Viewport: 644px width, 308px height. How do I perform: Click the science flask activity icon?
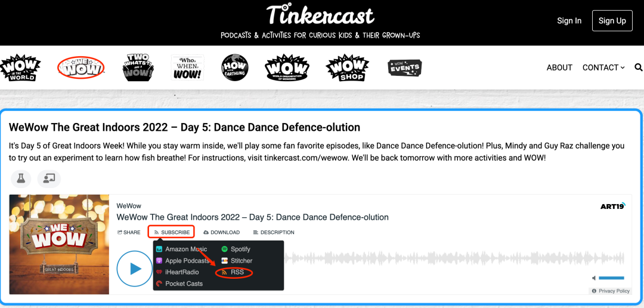tap(21, 178)
